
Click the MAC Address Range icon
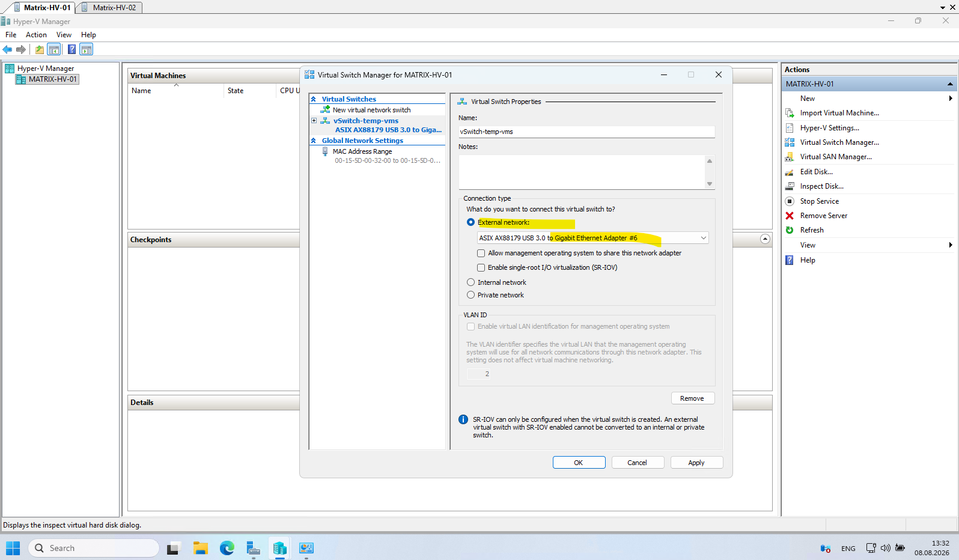[x=325, y=151]
